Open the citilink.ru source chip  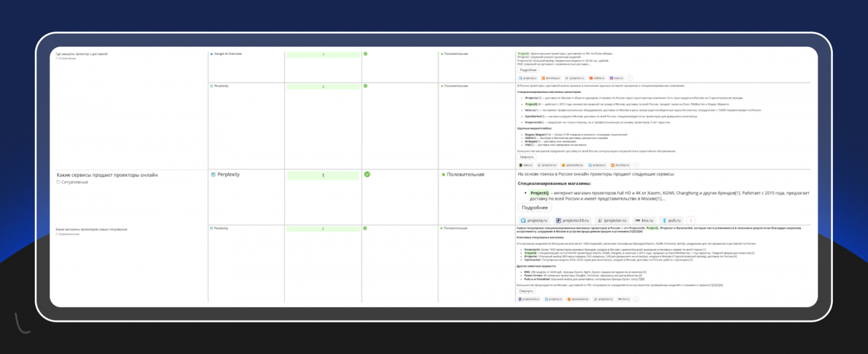click(x=597, y=78)
